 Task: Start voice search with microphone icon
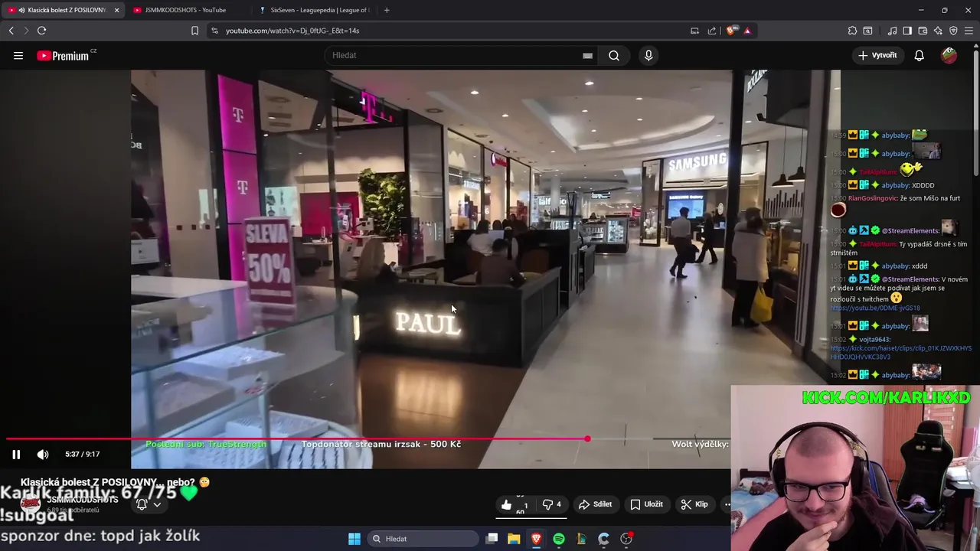[x=648, y=55]
